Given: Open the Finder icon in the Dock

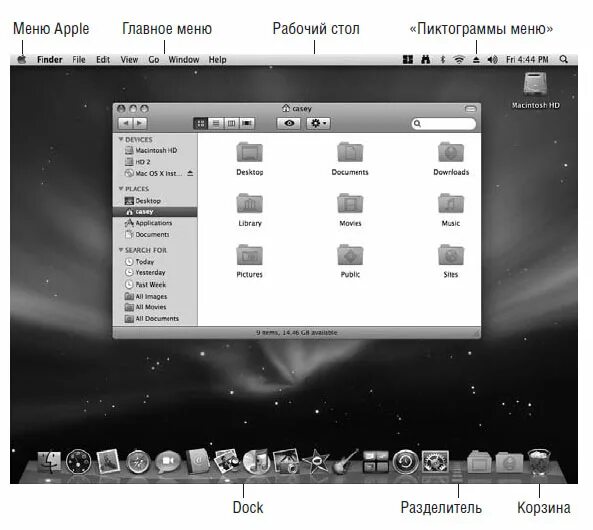Looking at the screenshot, I should [49, 462].
